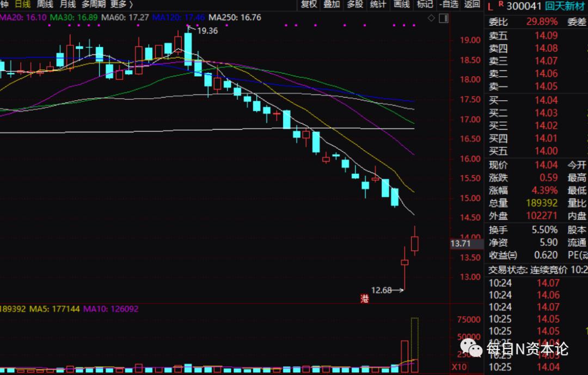Screen dimensions: 588x375
Task: Toggle the side panel layout icon
Action: tap(444, 18)
